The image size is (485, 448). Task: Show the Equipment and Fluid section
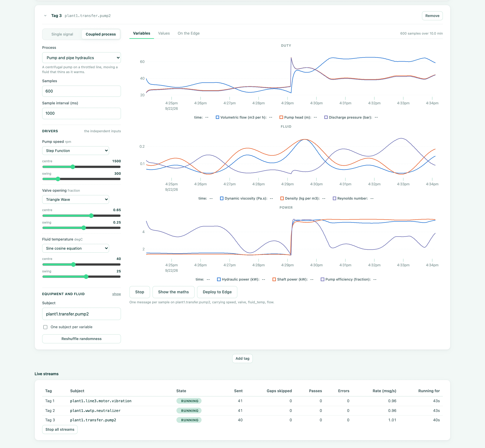[x=117, y=294]
